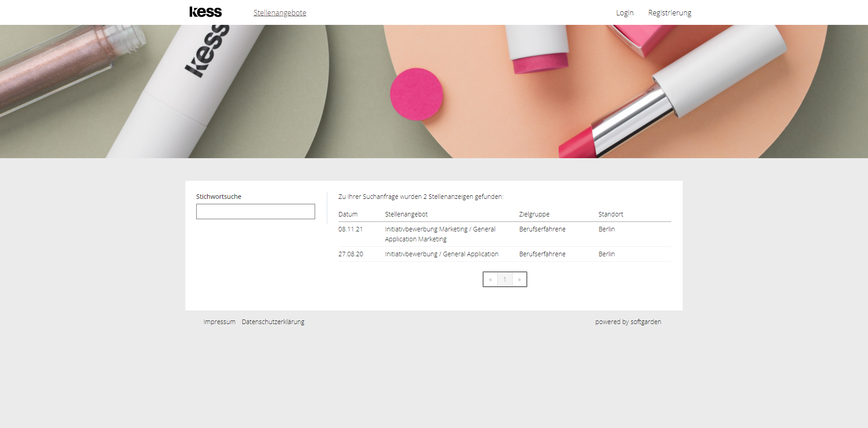Click the kess logo in header

205,12
